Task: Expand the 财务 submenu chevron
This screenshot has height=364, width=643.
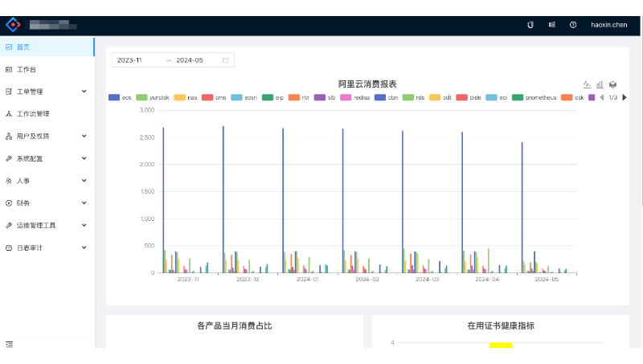Action: 84,203
